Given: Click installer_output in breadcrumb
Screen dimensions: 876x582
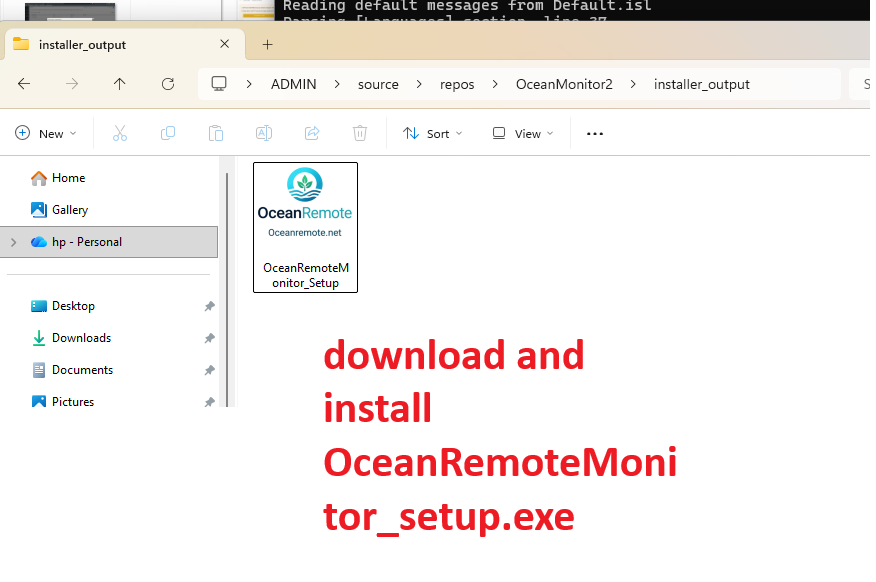Looking at the screenshot, I should point(702,84).
